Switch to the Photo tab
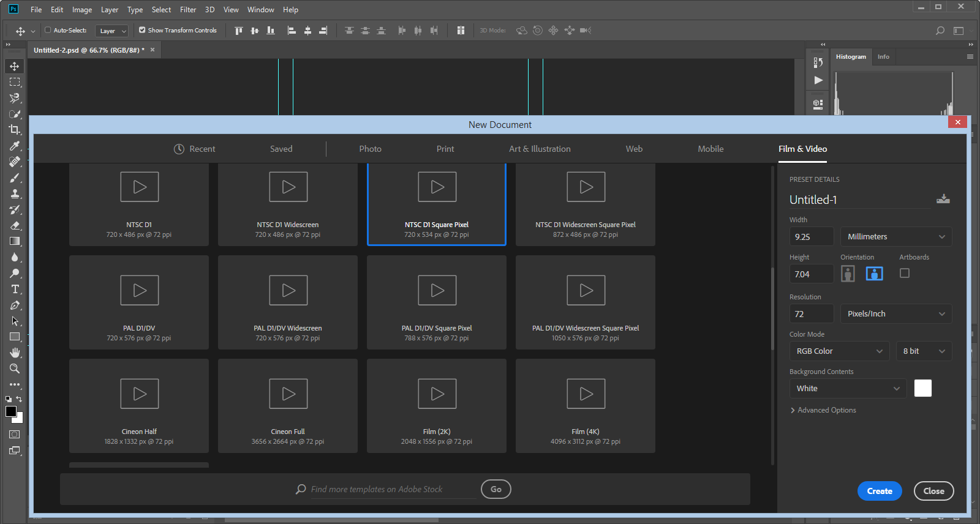Image resolution: width=980 pixels, height=524 pixels. tap(370, 149)
